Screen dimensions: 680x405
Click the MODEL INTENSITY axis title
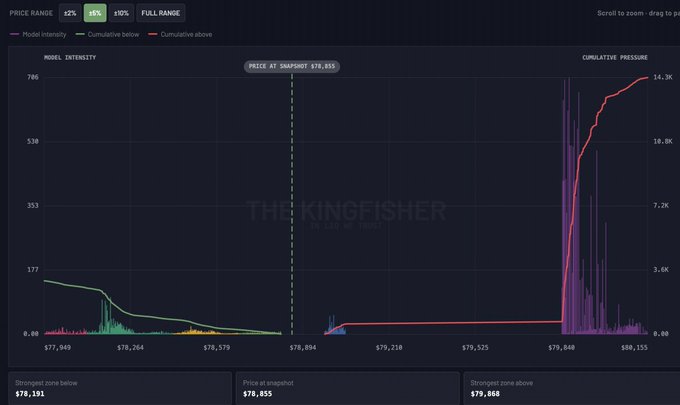pyautogui.click(x=70, y=57)
